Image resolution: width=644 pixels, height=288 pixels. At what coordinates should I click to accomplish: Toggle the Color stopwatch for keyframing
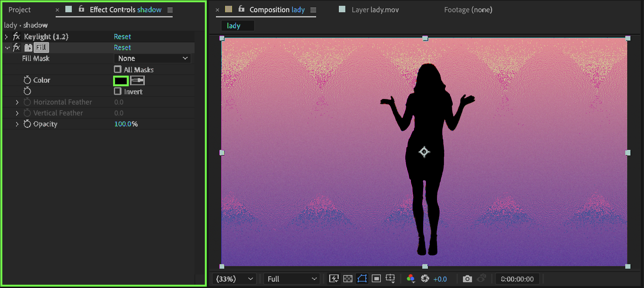click(27, 80)
